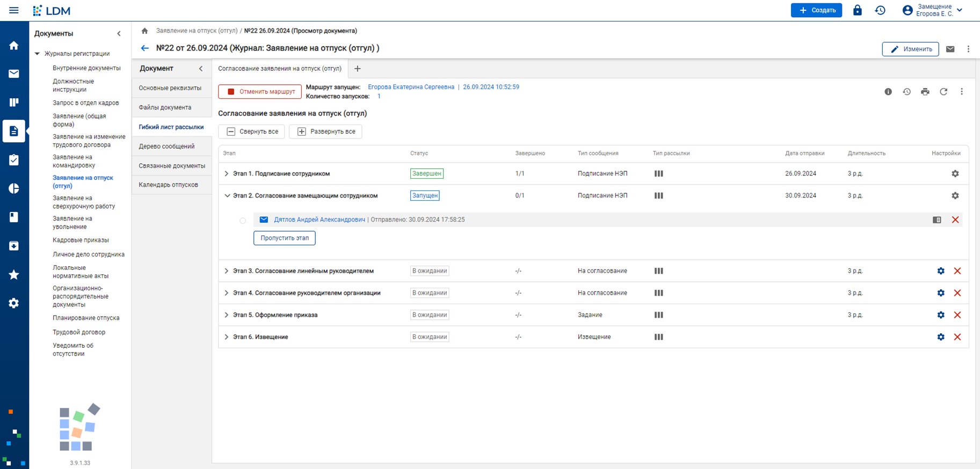980x469 pixels.
Task: Click Развернуть все button
Action: click(x=325, y=131)
